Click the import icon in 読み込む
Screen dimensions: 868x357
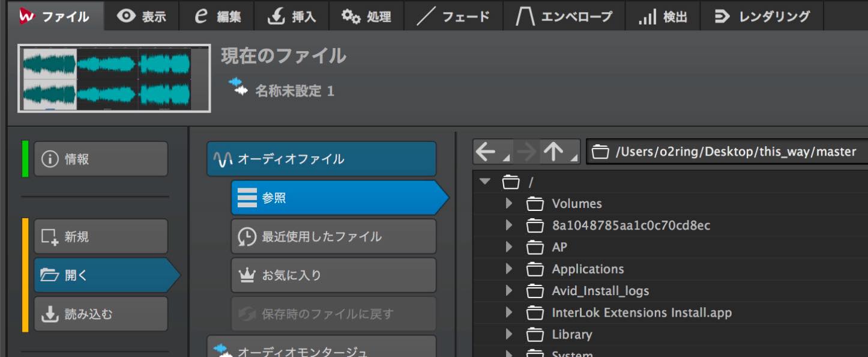(50, 314)
